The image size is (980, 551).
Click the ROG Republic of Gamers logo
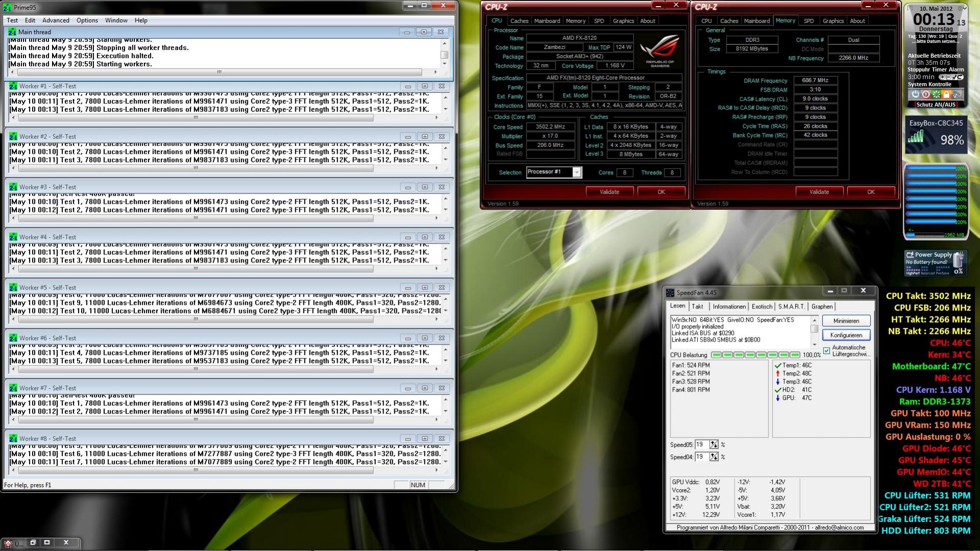[x=660, y=51]
